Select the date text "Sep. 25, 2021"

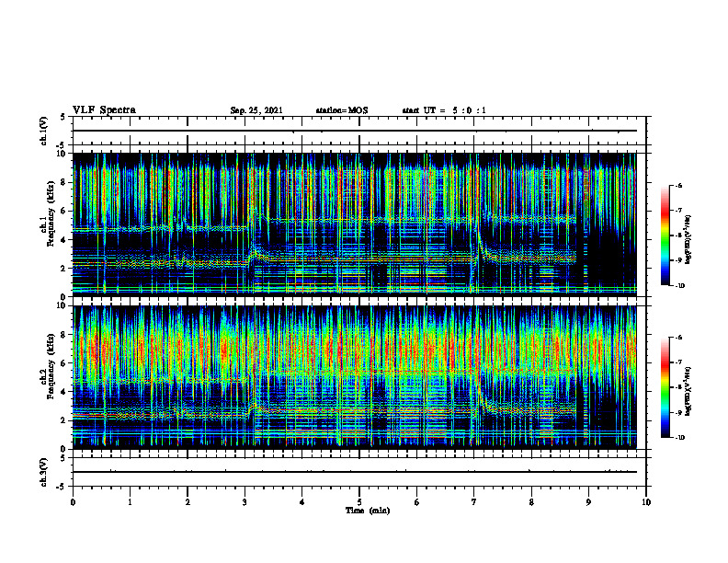(256, 110)
